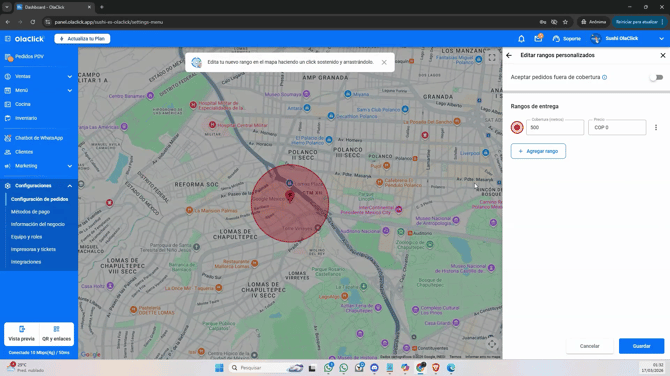Click the red range color circle
Viewport: 670px width, 376px height.
point(517,127)
